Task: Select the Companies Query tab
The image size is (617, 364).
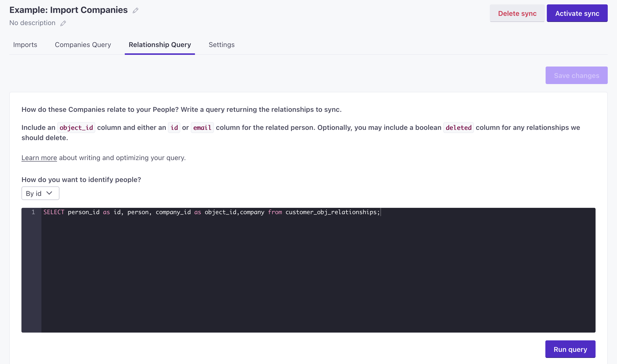Action: pyautogui.click(x=83, y=45)
